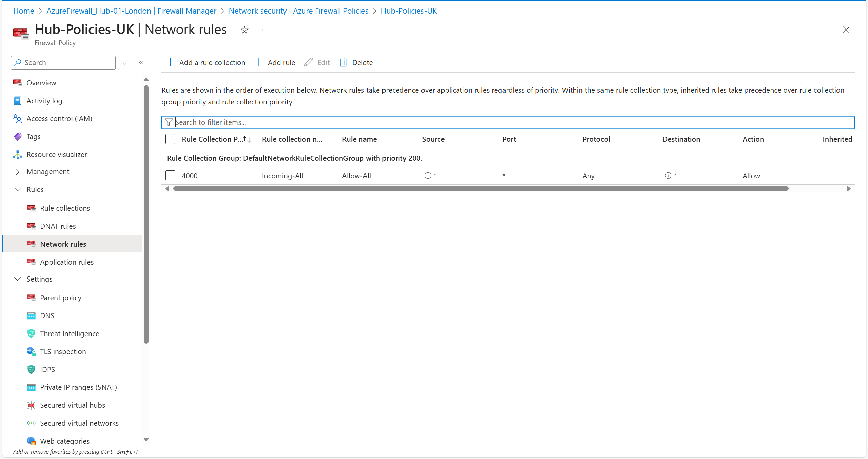Click the Inherited column header
Image resolution: width=868 pixels, height=459 pixels.
[x=837, y=139]
